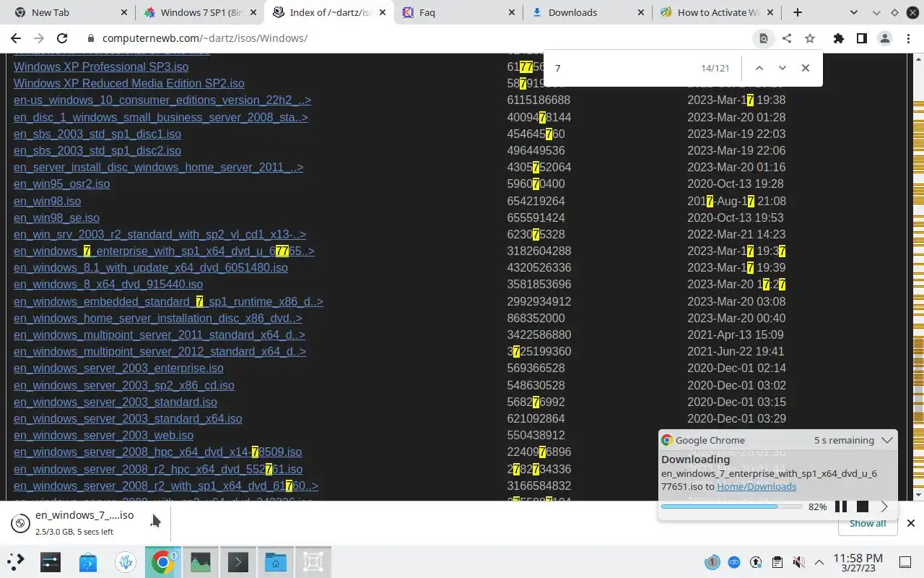
Task: Switch to Chrome in the taskbar
Action: coord(163,561)
